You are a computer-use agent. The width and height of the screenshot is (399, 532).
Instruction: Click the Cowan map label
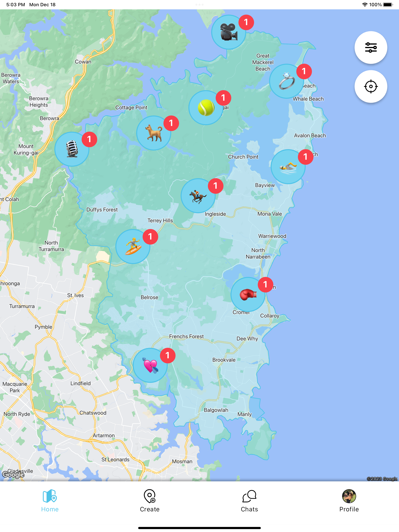83,62
